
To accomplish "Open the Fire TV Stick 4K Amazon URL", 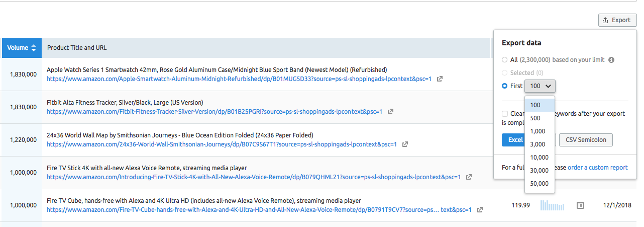I will point(254,177).
